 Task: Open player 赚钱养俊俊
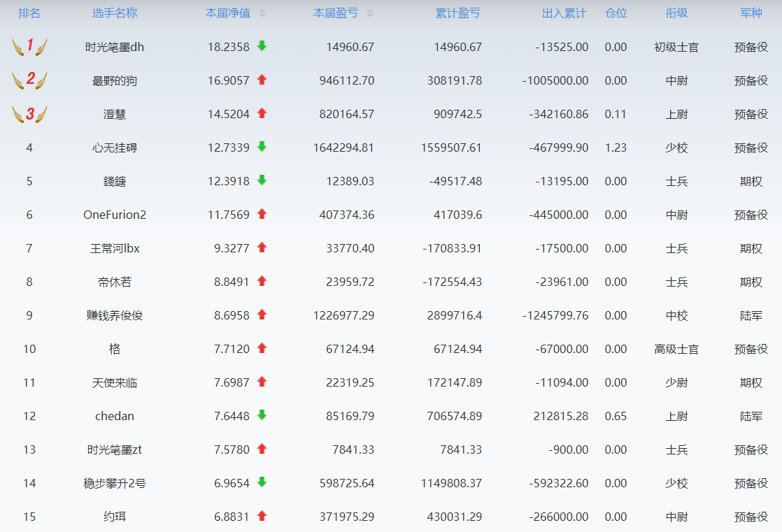115,315
